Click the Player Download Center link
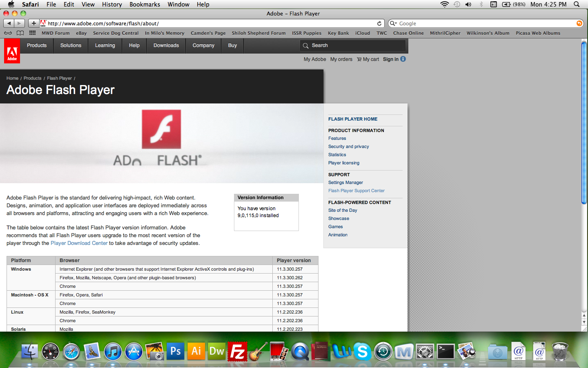 click(x=79, y=243)
